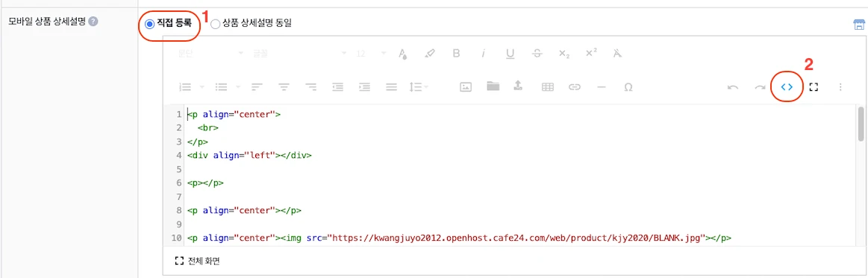Open paragraph style 문단 dropdown
The height and width of the screenshot is (278, 868).
(210, 54)
